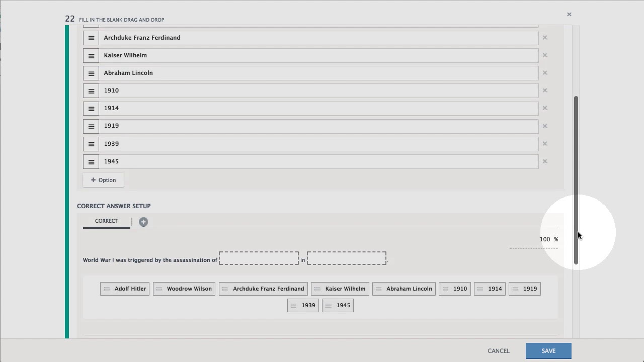Click the drag handle of the 1945 option row

91,161
